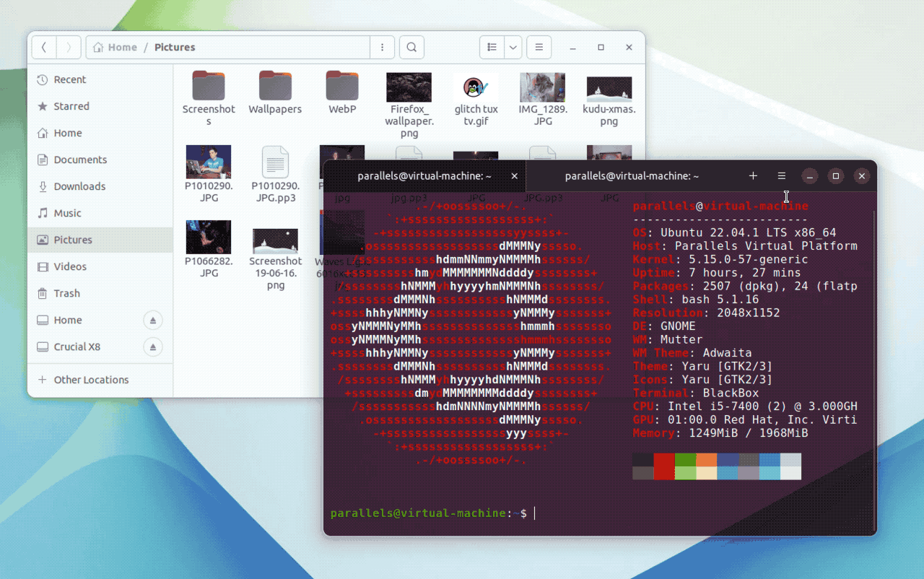Image resolution: width=924 pixels, height=579 pixels.
Task: Toggle list view in the Files window
Action: click(x=492, y=48)
